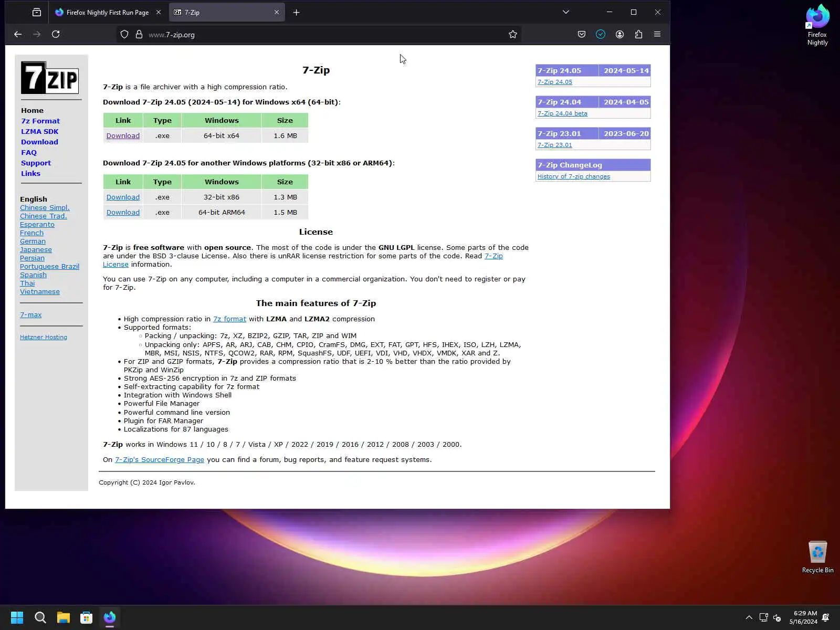
Task: Visit 7-Zip's SourceForge Page
Action: pos(160,459)
